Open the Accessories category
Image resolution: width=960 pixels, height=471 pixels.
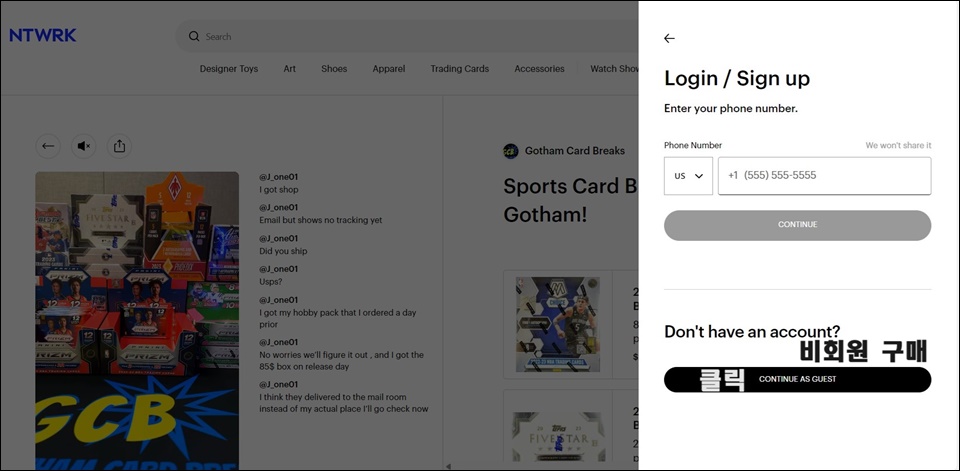pyautogui.click(x=539, y=69)
